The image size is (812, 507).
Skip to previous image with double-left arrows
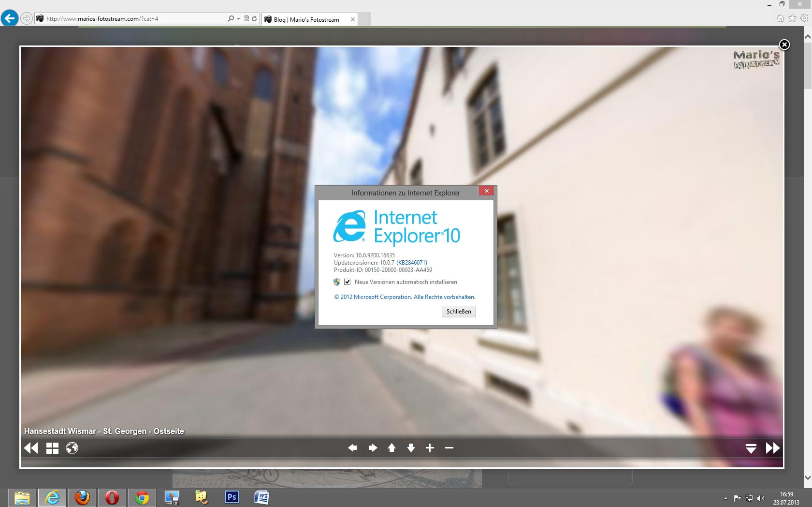pos(31,448)
